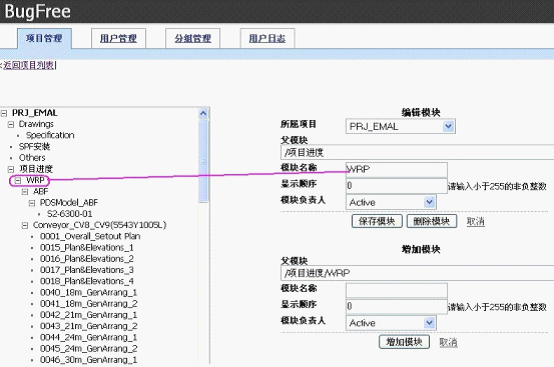Collapse the PRJ_EMAL root node

[4, 113]
